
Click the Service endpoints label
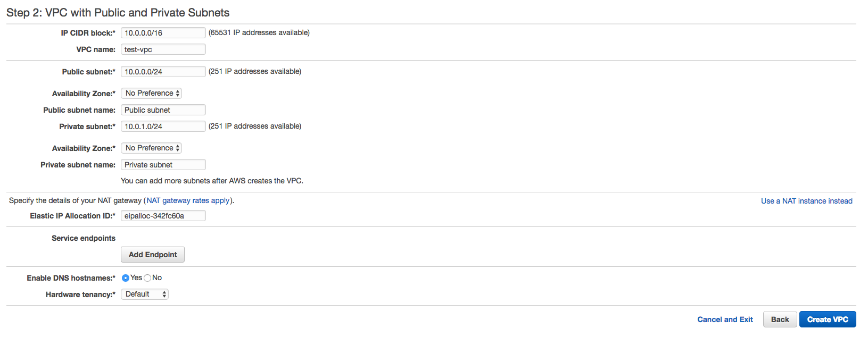(x=84, y=238)
